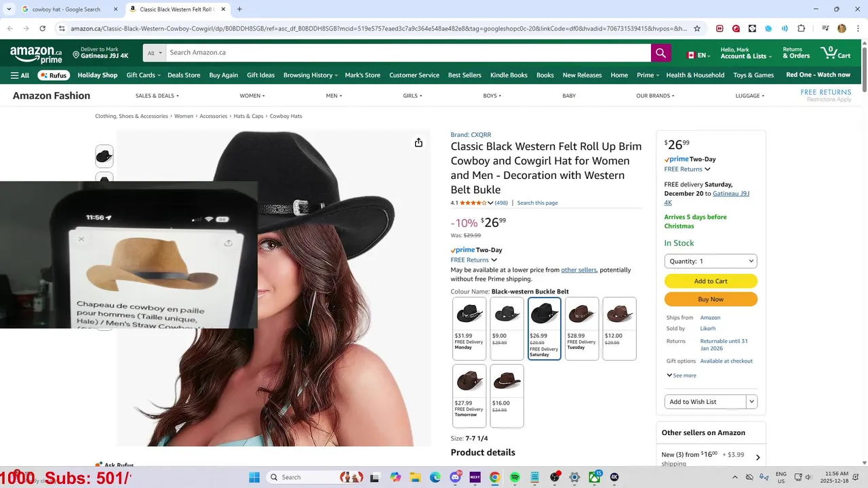Click the Chrome profile avatar

[x=842, y=28]
